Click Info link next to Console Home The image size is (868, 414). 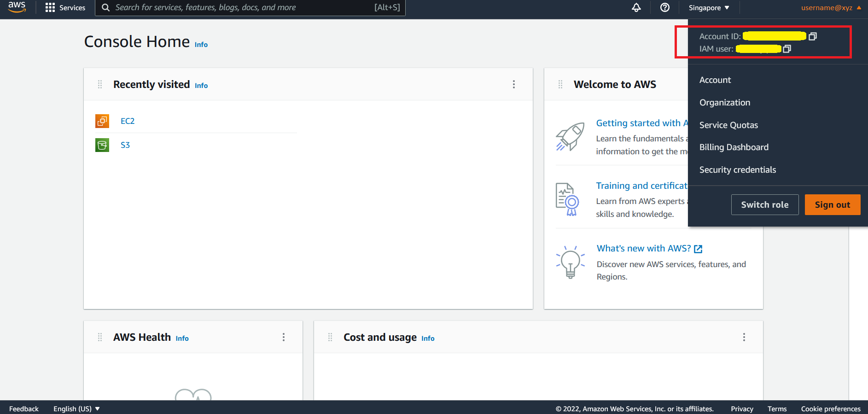(x=201, y=45)
